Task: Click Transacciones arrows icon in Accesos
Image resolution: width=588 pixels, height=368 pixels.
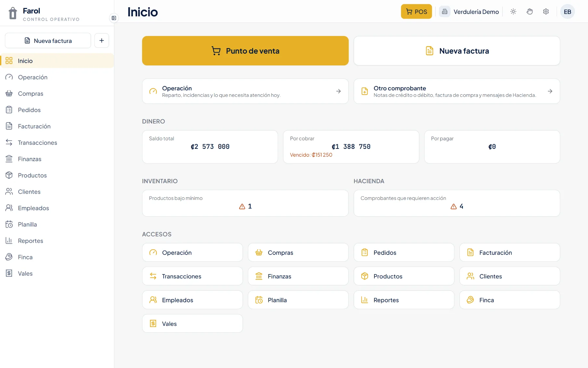Action: tap(153, 276)
